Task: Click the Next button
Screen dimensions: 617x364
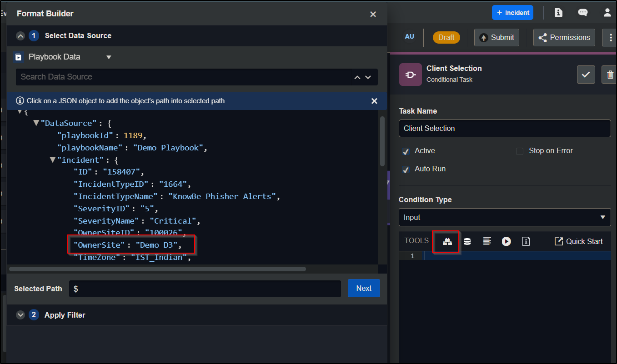Action: 364,288
